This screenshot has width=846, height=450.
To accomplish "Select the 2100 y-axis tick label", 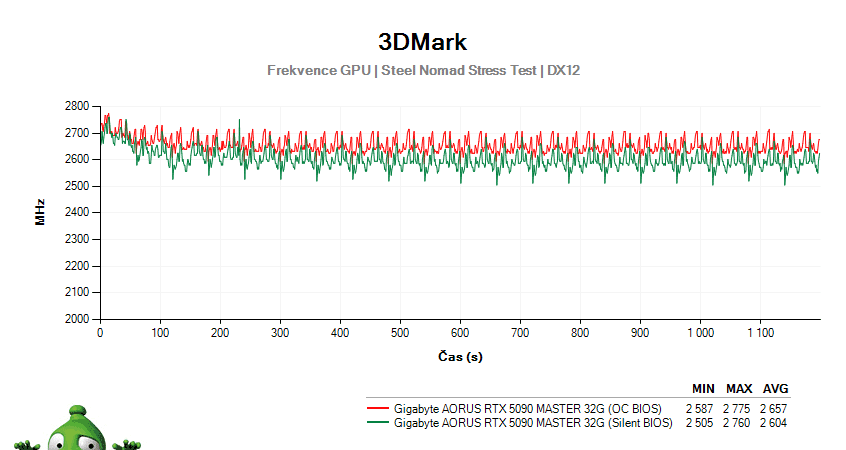I will click(77, 292).
